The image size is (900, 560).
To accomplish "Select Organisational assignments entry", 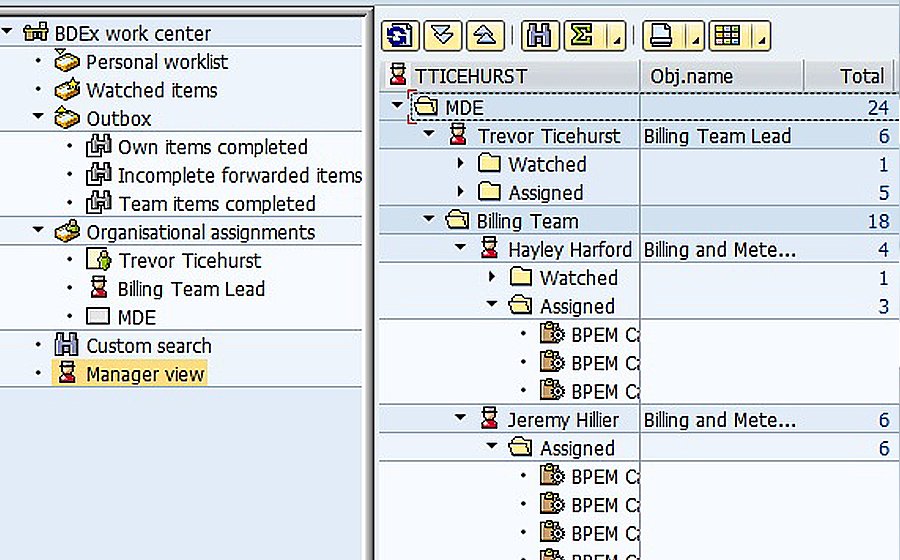I will [200, 232].
